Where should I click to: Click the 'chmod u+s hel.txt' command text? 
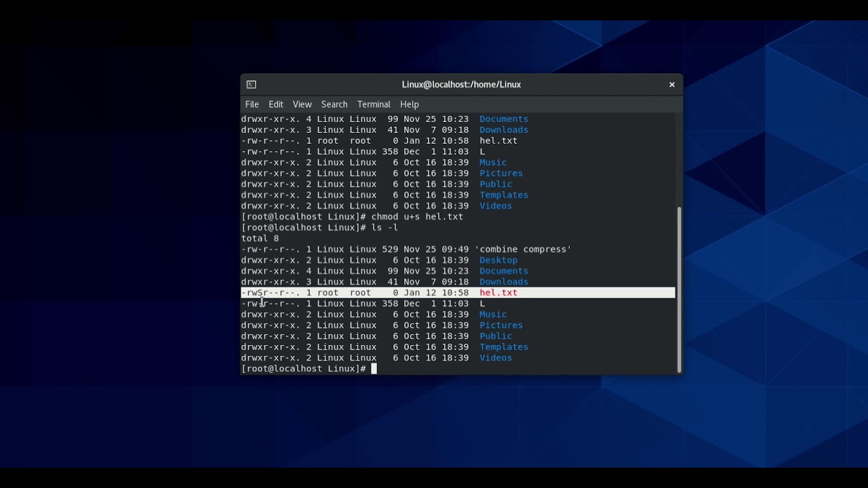tap(417, 217)
